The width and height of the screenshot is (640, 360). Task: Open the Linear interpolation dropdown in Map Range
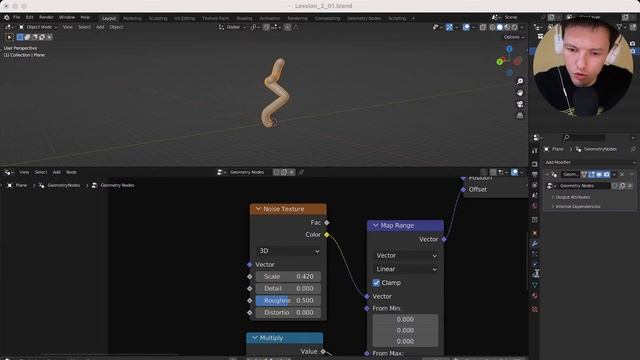pos(406,269)
